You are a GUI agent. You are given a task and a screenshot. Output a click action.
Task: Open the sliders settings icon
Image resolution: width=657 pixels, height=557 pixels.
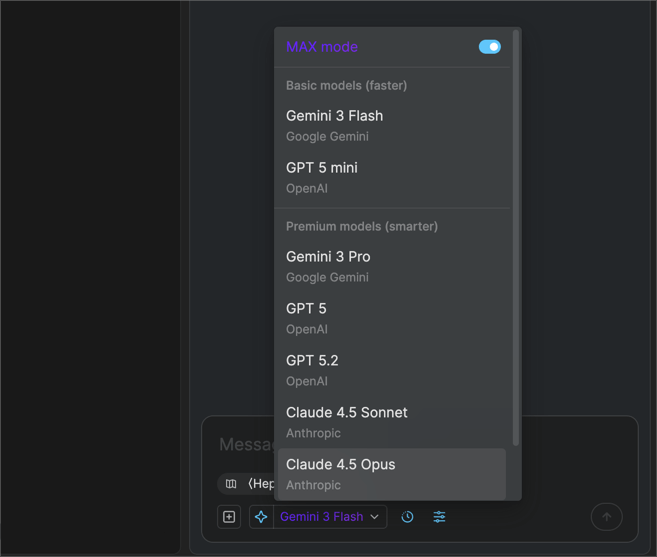[x=439, y=517]
